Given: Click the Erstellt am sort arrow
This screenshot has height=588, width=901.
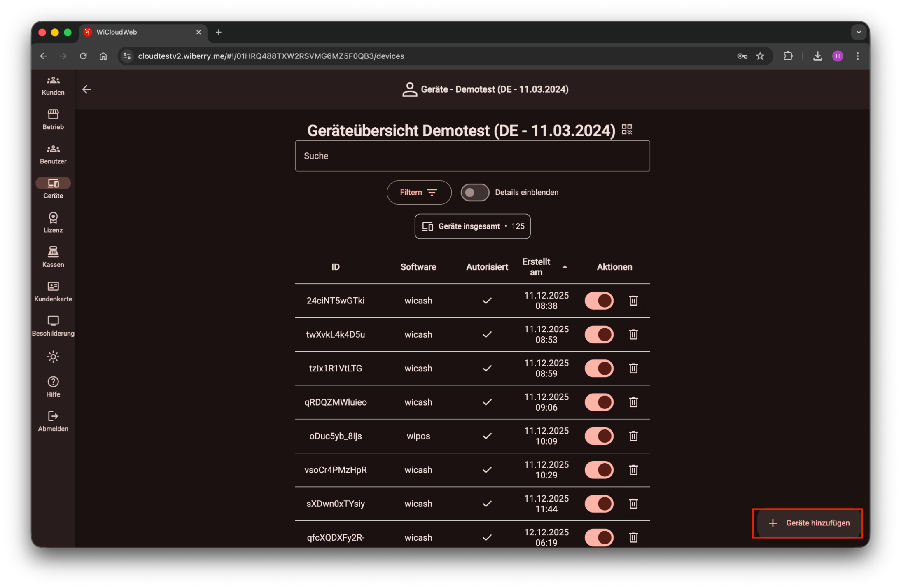Looking at the screenshot, I should (x=565, y=267).
